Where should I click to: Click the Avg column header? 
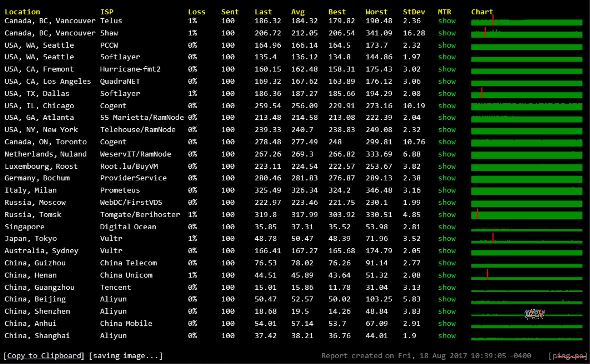tap(298, 12)
